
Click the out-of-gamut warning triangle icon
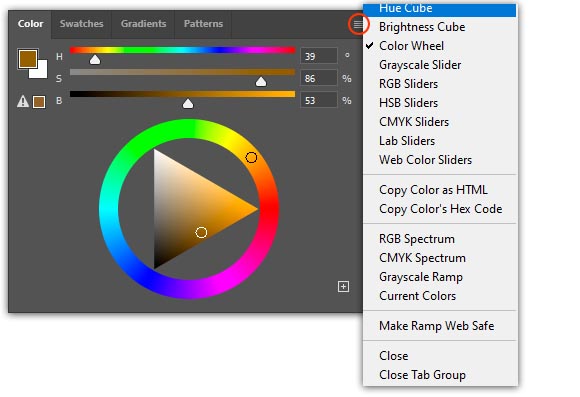click(23, 101)
